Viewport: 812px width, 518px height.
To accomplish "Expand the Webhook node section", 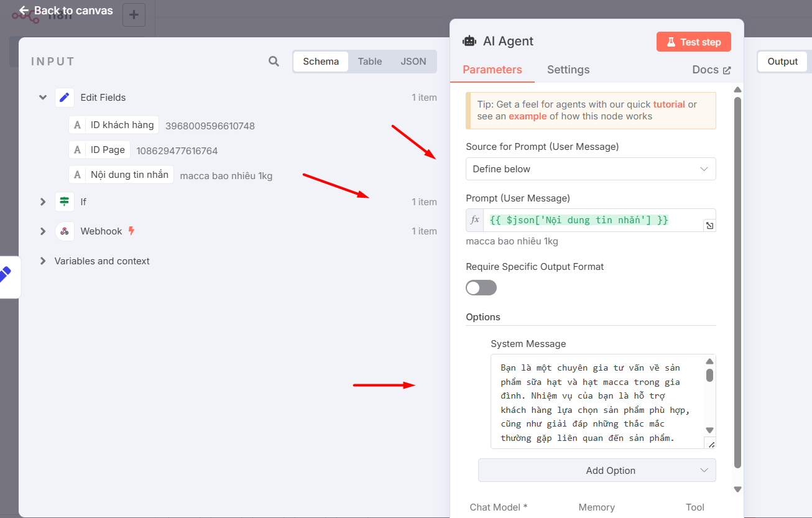I will [43, 231].
